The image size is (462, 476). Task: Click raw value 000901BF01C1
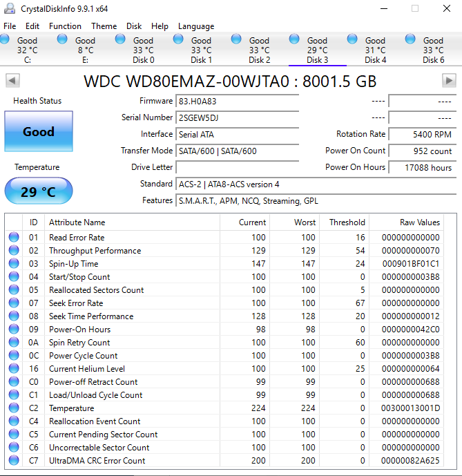[x=411, y=263]
